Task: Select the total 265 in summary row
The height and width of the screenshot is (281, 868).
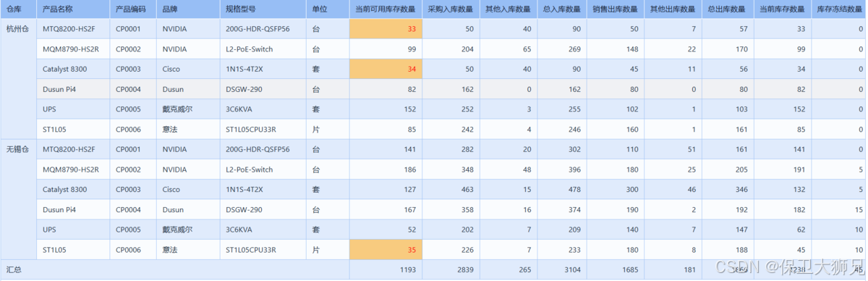Action: [x=508, y=269]
